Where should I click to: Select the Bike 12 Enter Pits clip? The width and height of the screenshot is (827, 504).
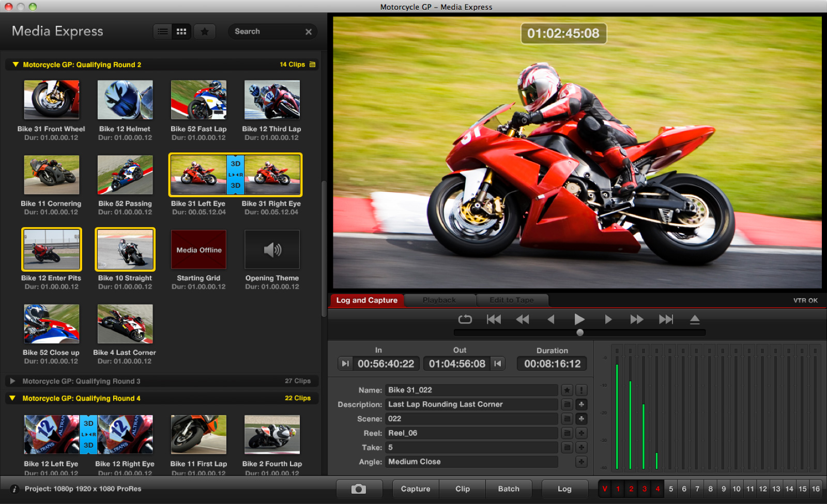(51, 249)
